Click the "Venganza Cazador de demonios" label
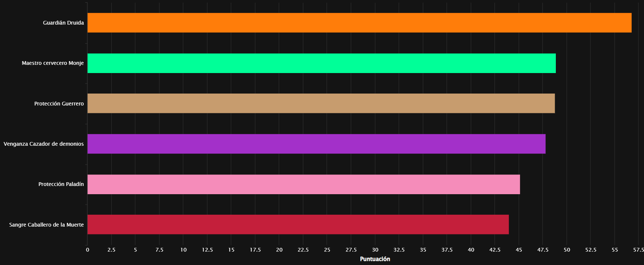Viewport: 644px width, 265px height. (x=44, y=144)
